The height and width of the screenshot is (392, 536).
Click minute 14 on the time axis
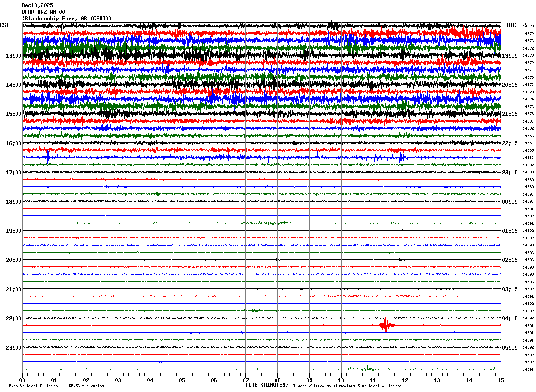click(x=469, y=380)
